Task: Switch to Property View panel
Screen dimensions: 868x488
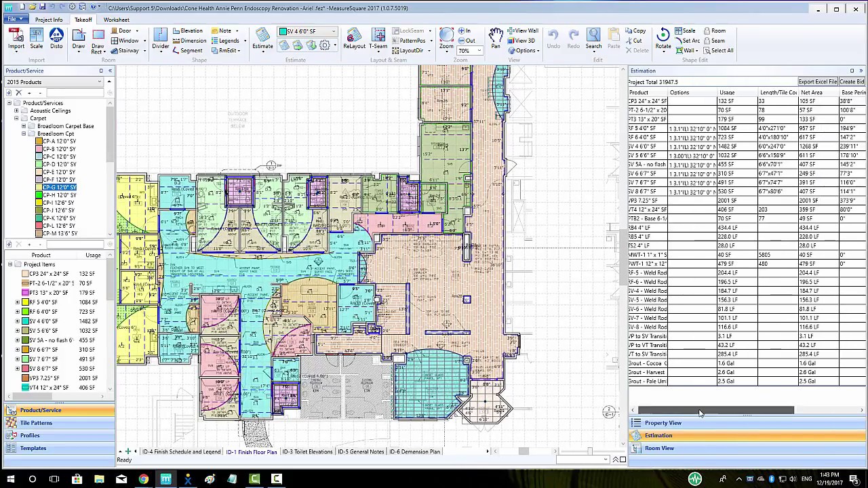Action: coord(747,423)
